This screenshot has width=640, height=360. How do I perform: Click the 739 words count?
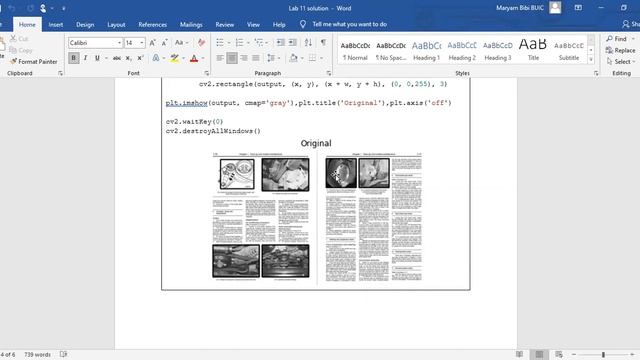[38, 354]
